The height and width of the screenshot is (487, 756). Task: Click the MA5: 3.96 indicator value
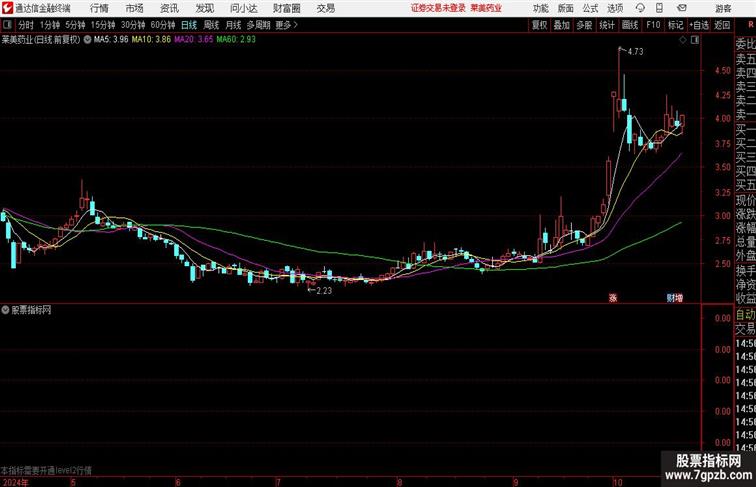click(x=111, y=40)
